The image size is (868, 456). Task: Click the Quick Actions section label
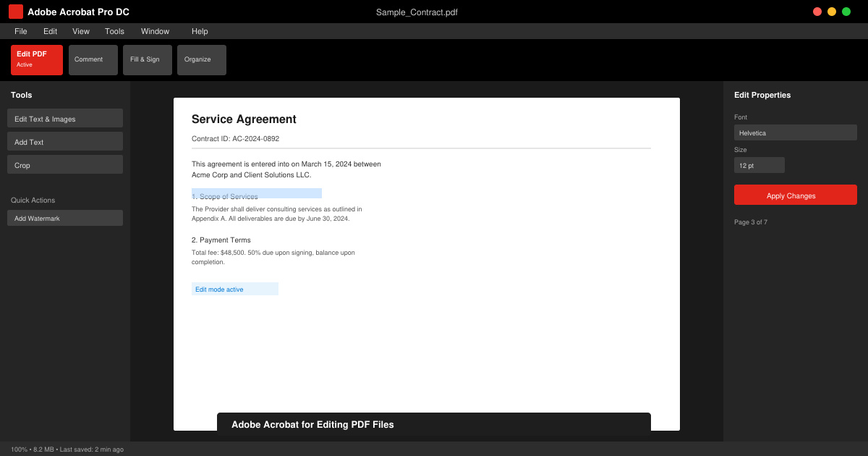(33, 200)
